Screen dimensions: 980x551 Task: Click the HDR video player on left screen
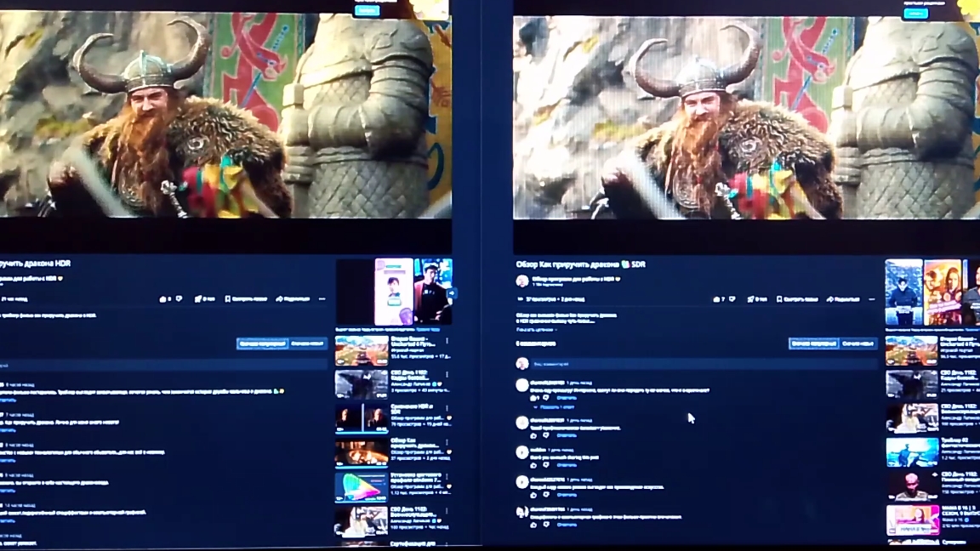click(225, 114)
